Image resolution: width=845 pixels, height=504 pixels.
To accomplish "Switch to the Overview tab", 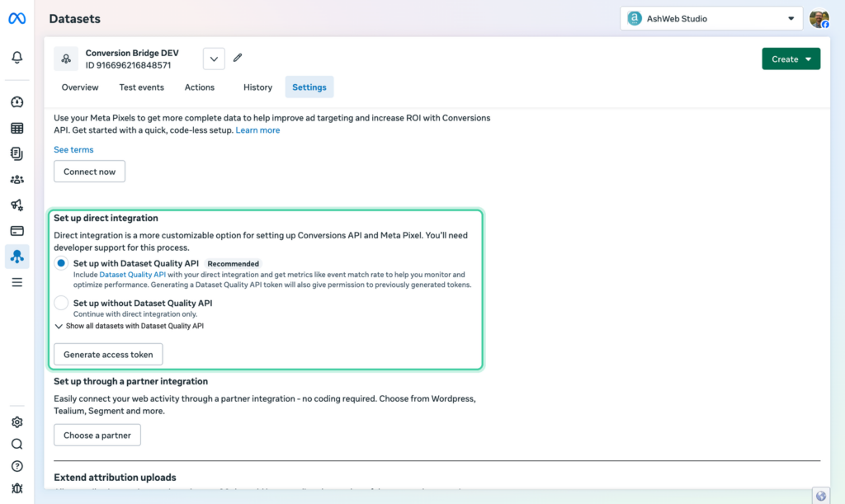I will click(80, 87).
